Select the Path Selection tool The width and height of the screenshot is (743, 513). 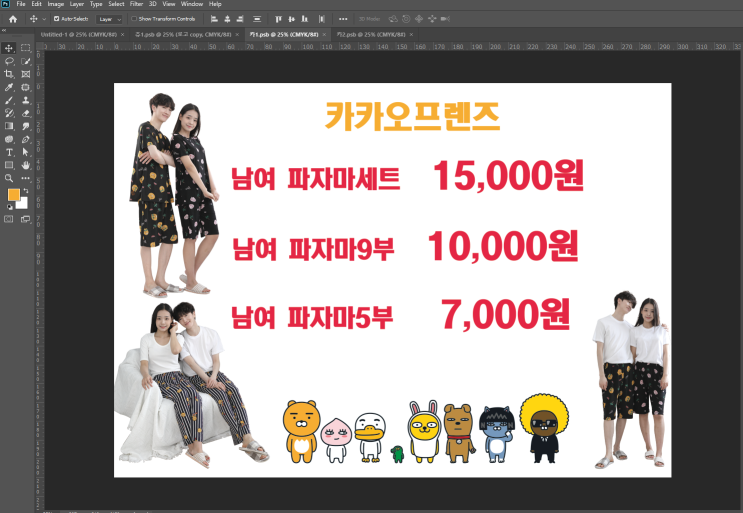point(26,152)
